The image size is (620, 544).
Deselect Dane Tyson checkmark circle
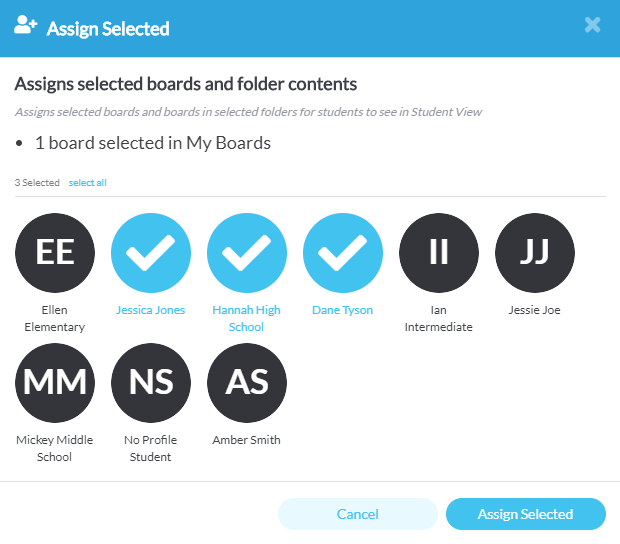pyautogui.click(x=343, y=253)
